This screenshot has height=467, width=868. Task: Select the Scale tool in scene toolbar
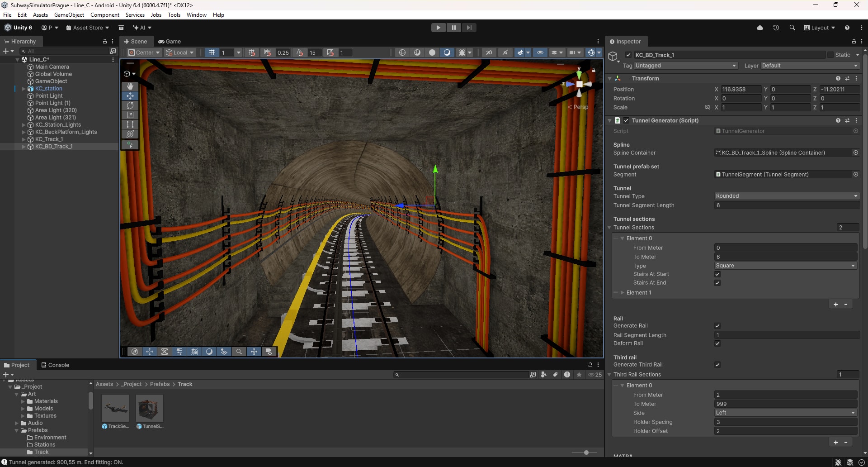[x=130, y=115]
